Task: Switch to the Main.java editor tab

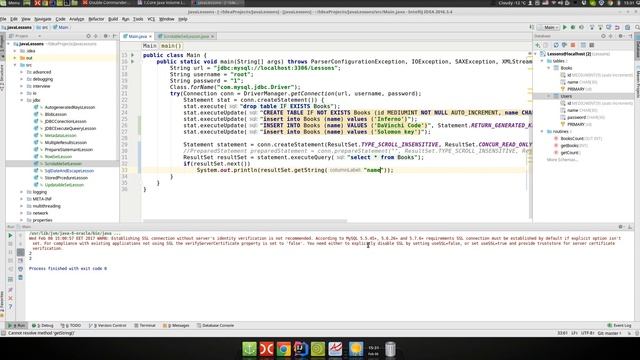Action: point(138,36)
